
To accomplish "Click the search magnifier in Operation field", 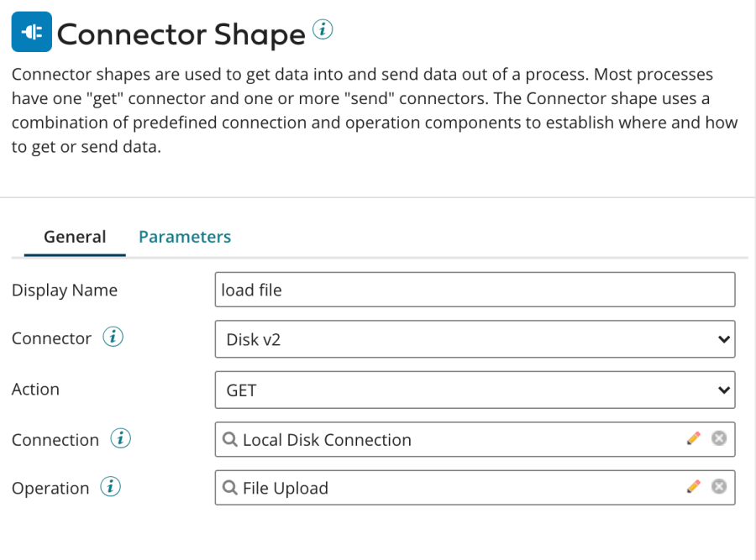I will (229, 488).
